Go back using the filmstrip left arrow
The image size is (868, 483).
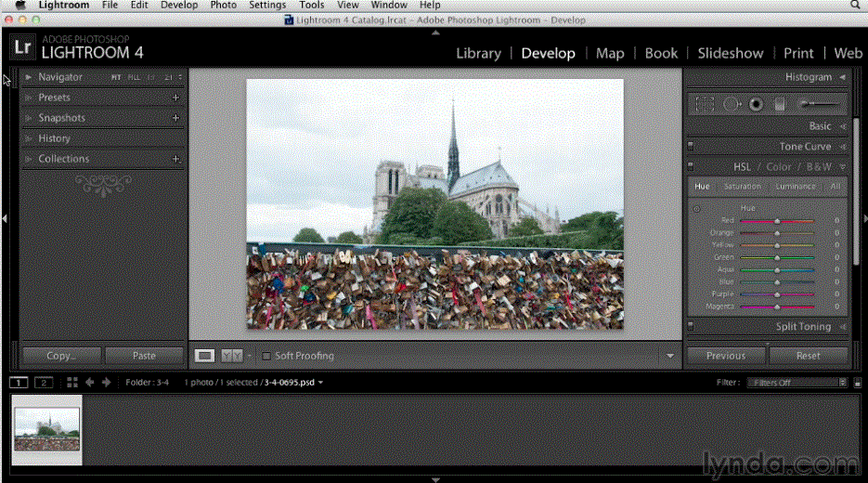point(90,382)
